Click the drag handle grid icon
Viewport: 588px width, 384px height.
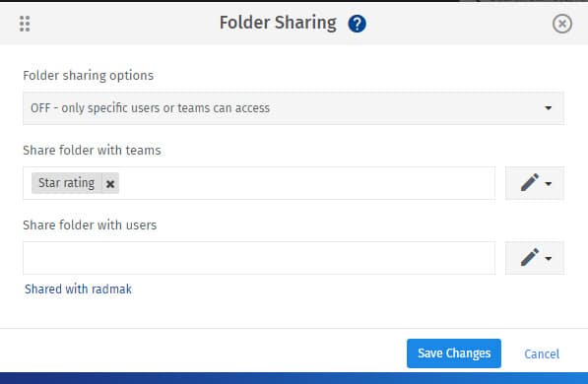tap(25, 24)
